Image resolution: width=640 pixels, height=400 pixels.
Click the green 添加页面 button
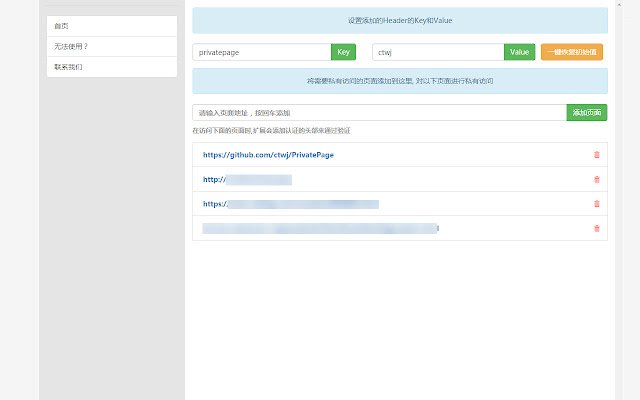pyautogui.click(x=587, y=113)
